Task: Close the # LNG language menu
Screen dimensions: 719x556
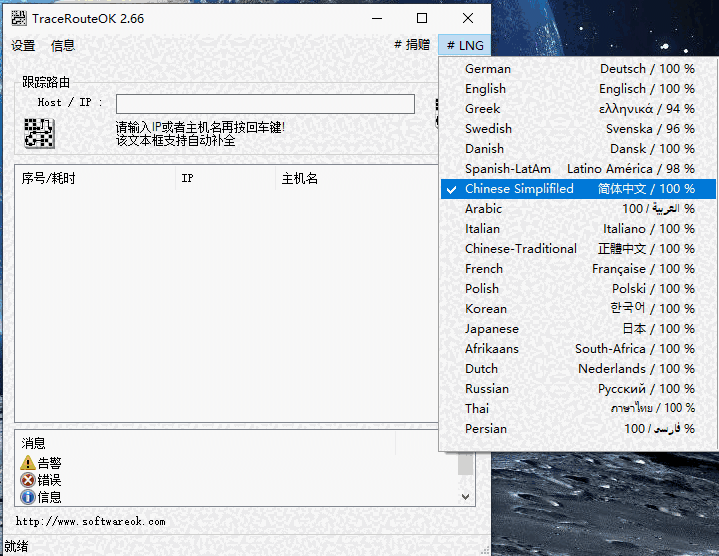Action: pyautogui.click(x=465, y=45)
